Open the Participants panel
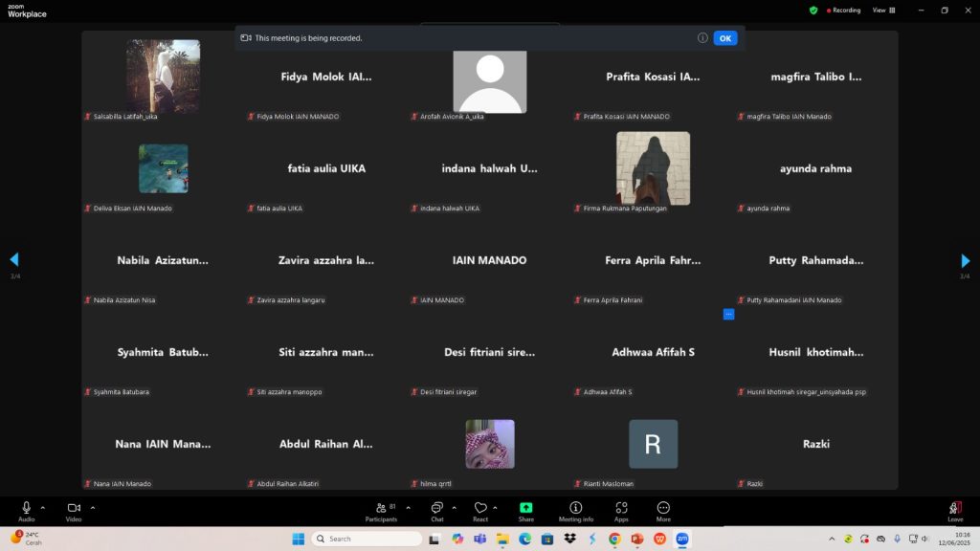This screenshot has width=980, height=551. (x=381, y=508)
